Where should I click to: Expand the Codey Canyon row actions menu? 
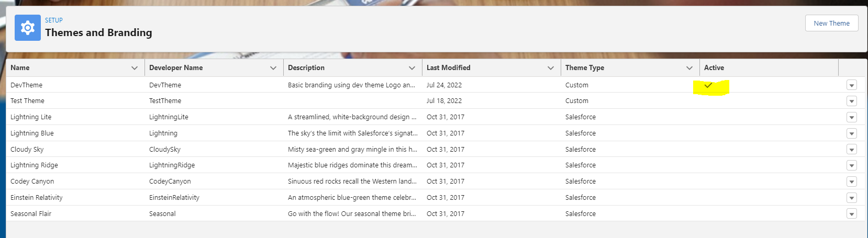pyautogui.click(x=851, y=182)
